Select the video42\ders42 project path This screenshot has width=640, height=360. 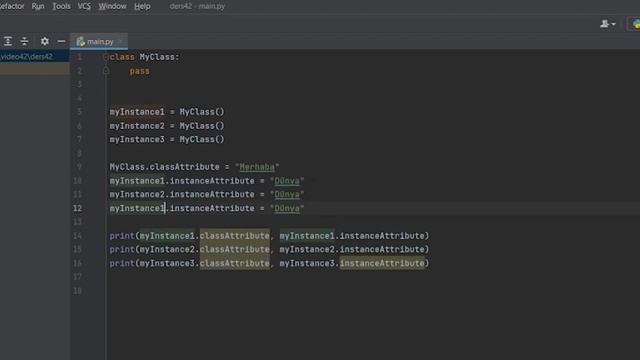click(x=27, y=57)
